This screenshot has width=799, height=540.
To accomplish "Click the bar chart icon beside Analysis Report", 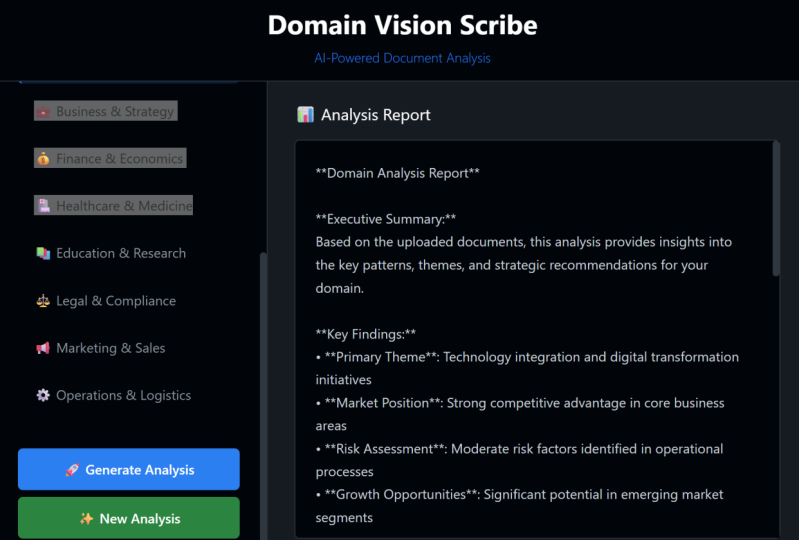I will [305, 115].
